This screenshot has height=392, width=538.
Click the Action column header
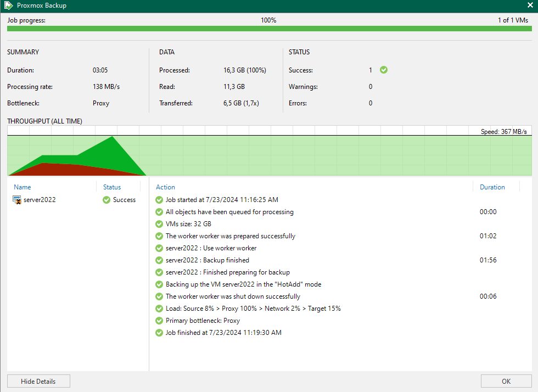pos(165,187)
